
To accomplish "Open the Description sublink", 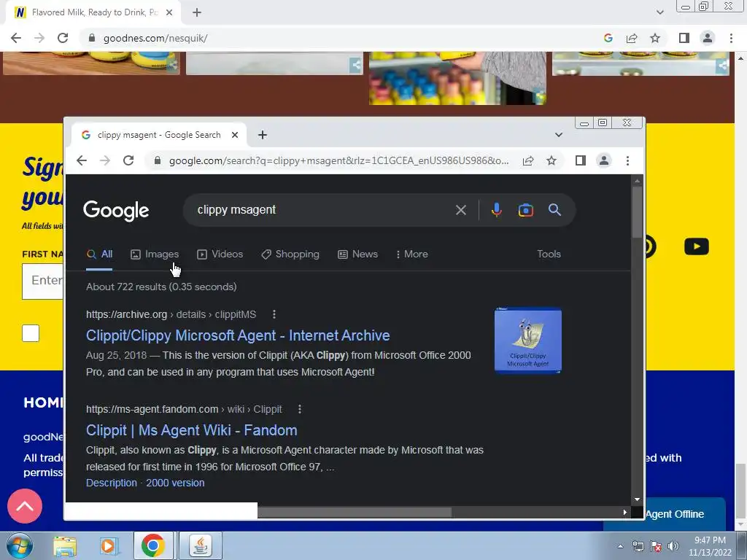I will pyautogui.click(x=112, y=483).
